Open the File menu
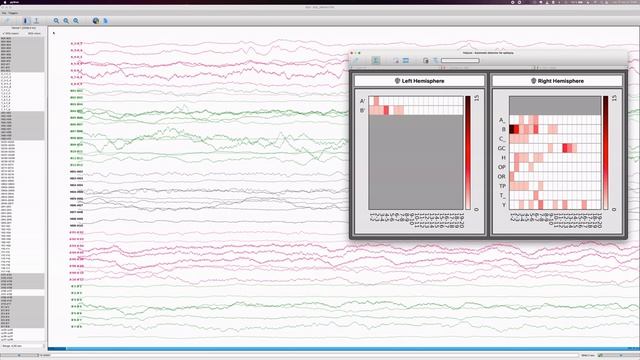The image size is (640, 360). click(x=4, y=13)
